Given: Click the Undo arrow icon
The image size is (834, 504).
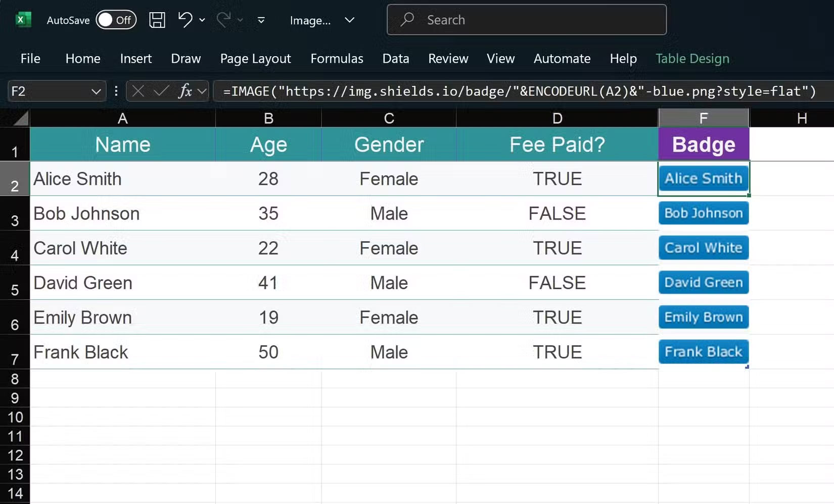Looking at the screenshot, I should (x=184, y=20).
